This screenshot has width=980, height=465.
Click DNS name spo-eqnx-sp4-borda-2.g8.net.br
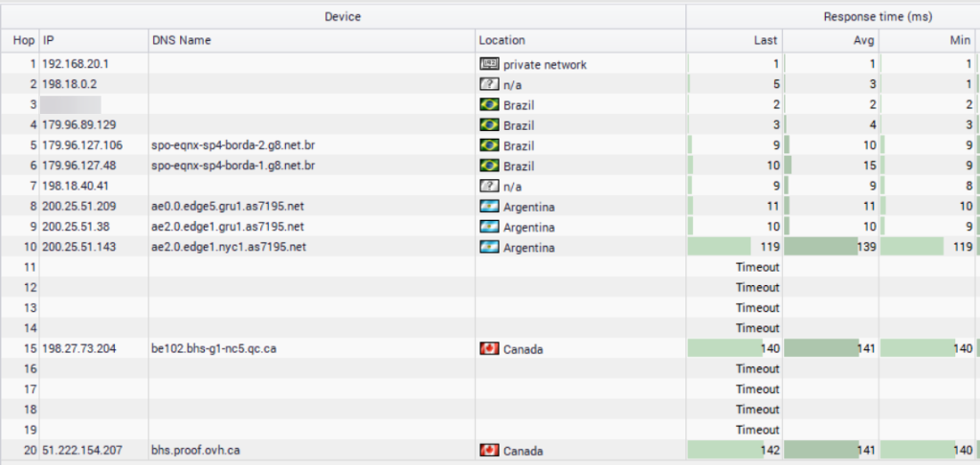coord(234,145)
